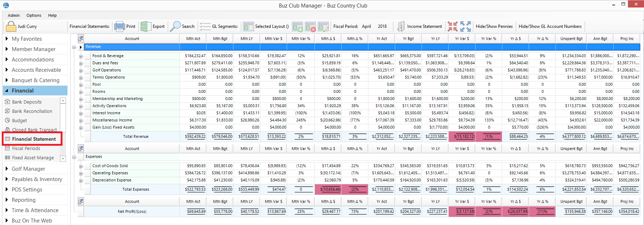Toggle Hide/Show GL Account Numbers
The image size is (644, 225).
click(550, 26)
